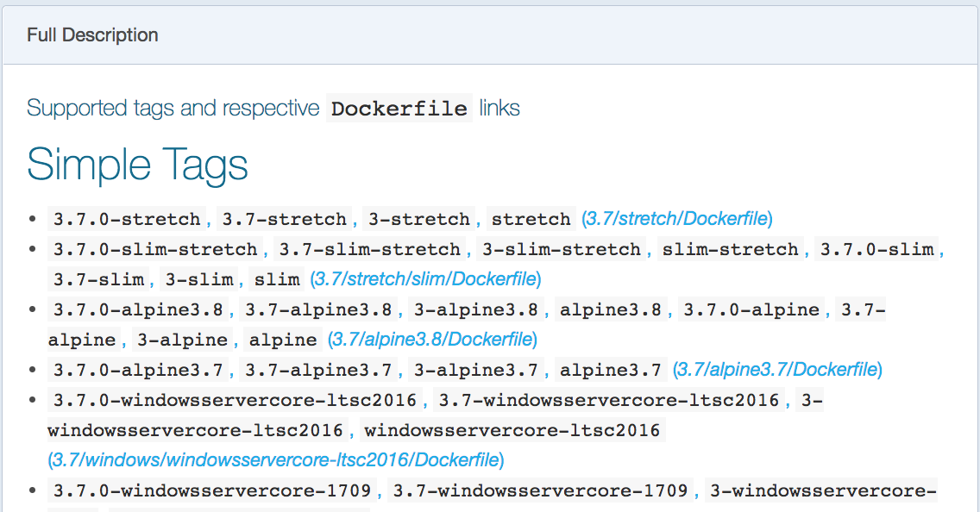This screenshot has height=512, width=980.
Task: Click the Simple Tags heading
Action: click(137, 165)
